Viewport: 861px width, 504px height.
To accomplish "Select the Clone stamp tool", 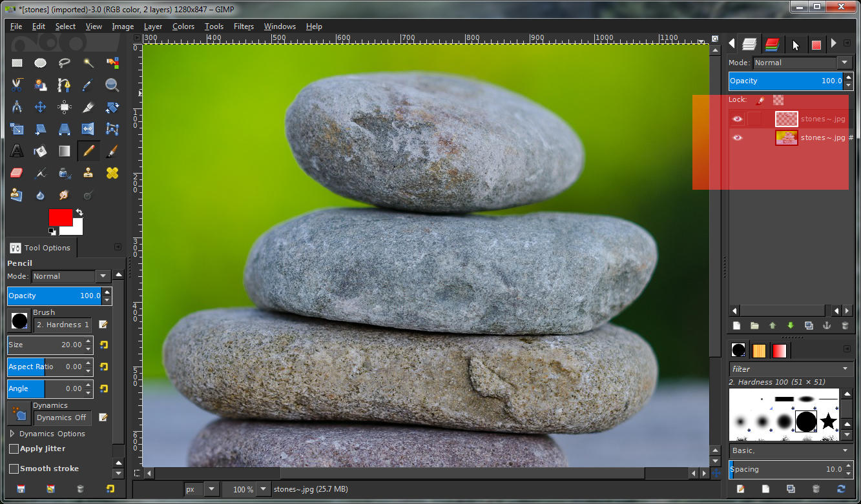I will 88,173.
